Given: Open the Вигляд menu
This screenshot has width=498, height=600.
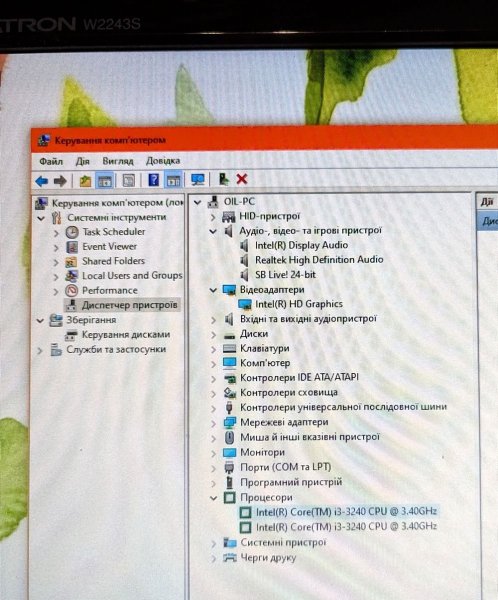Looking at the screenshot, I should (x=118, y=161).
